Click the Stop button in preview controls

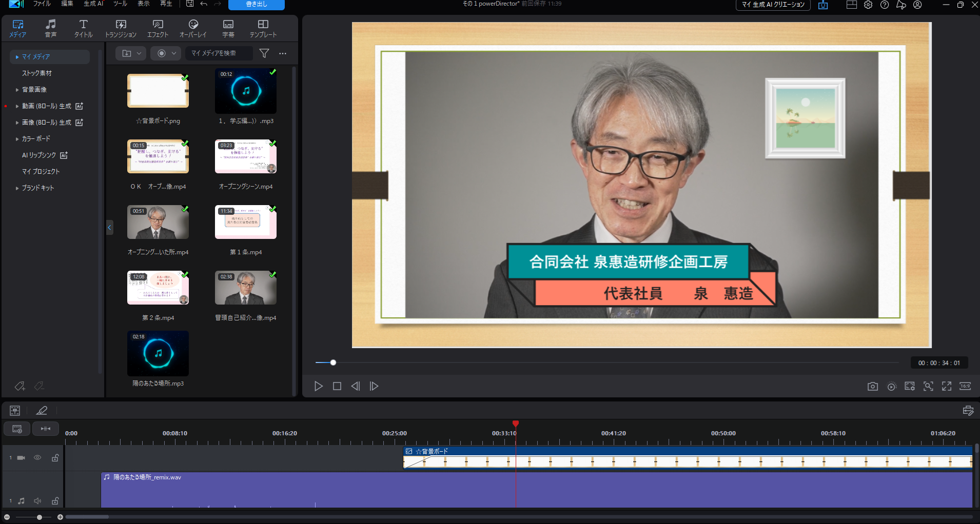coord(337,387)
